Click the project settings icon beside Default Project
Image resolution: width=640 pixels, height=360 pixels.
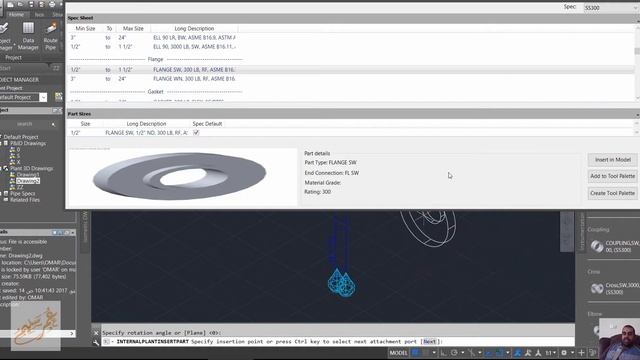pos(59,97)
